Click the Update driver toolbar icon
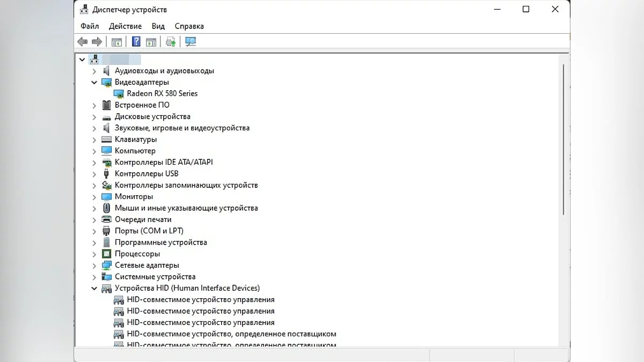The height and width of the screenshot is (362, 644). [171, 42]
